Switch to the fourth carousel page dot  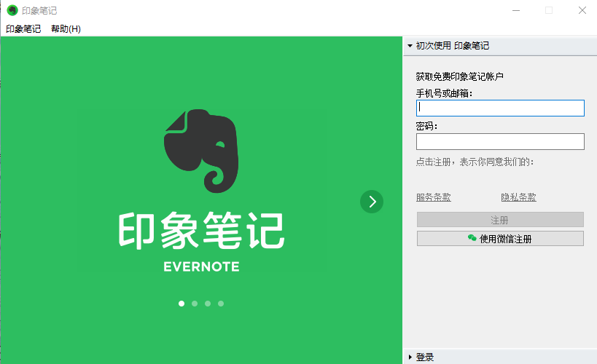point(221,304)
